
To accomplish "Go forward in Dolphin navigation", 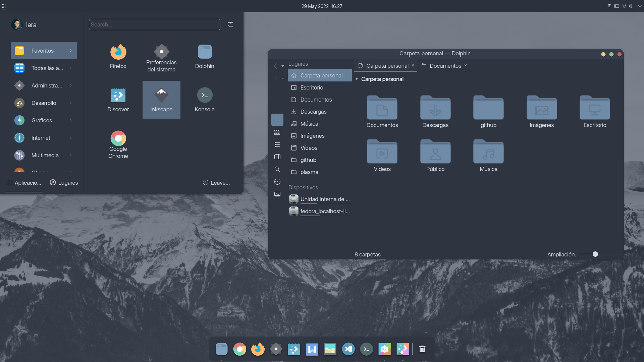I will pyautogui.click(x=275, y=78).
